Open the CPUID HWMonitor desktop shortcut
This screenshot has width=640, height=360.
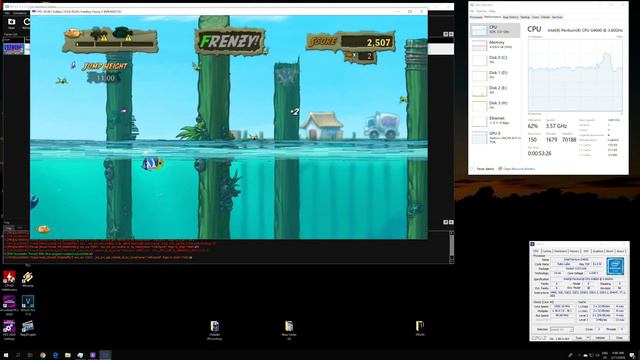(9, 280)
